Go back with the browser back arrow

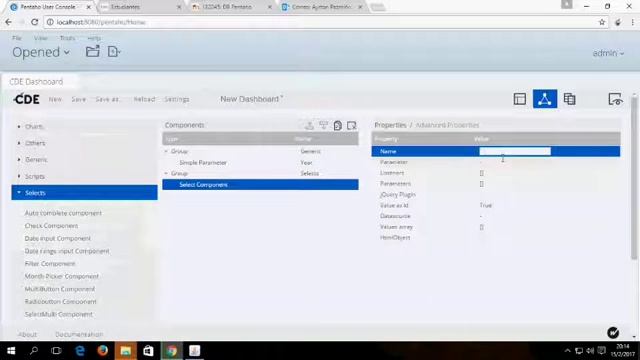tap(9, 22)
